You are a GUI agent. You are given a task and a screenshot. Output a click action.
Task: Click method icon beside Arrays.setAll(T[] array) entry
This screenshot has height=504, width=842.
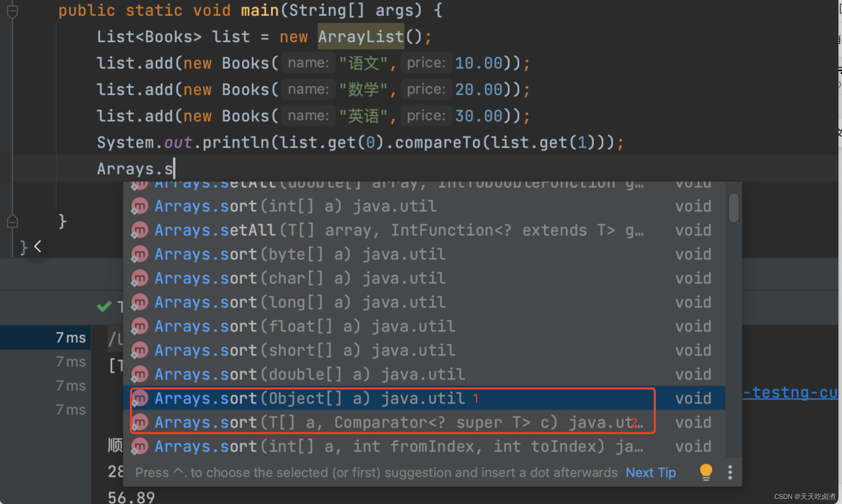click(x=140, y=230)
